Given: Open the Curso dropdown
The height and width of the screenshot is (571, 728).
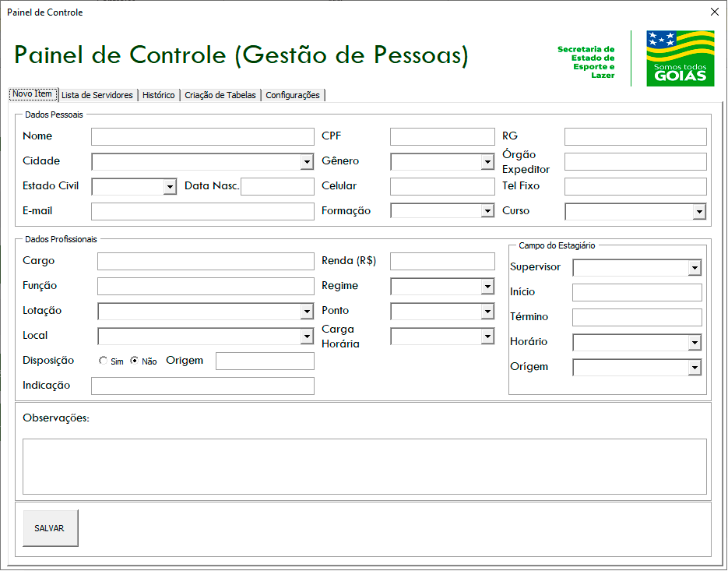Looking at the screenshot, I should click(x=699, y=212).
